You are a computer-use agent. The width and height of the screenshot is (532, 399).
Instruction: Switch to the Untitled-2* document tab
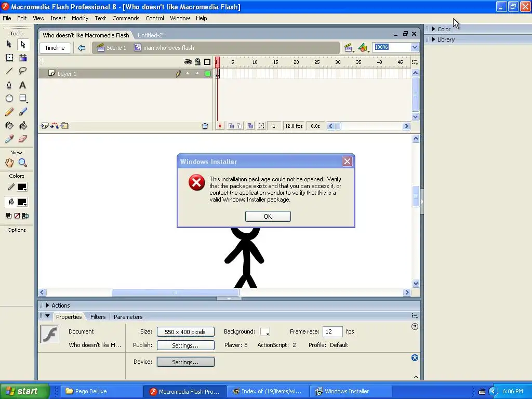pyautogui.click(x=151, y=35)
